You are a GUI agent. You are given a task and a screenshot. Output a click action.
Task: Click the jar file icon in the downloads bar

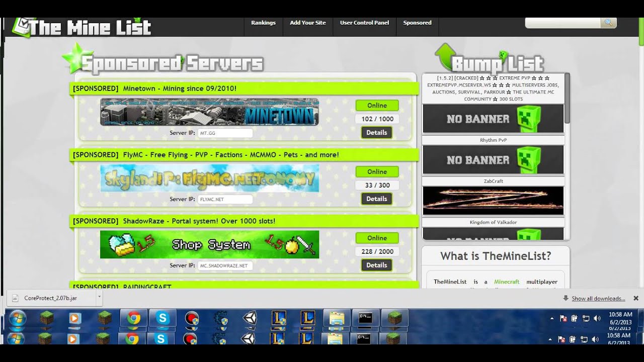click(16, 298)
